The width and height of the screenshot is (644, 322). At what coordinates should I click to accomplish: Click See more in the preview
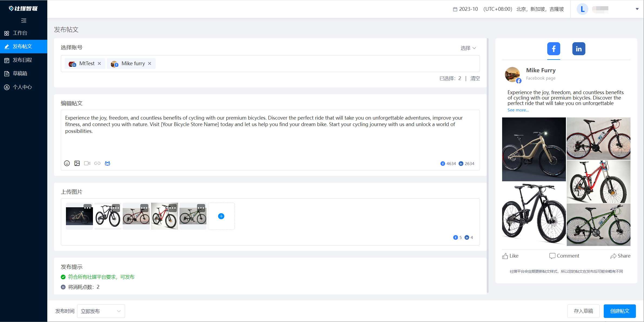518,110
